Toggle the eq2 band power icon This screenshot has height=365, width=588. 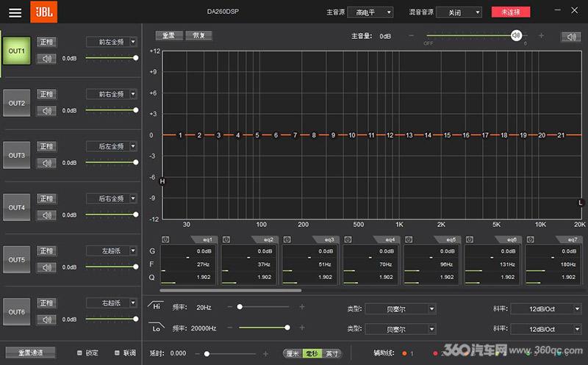click(226, 239)
